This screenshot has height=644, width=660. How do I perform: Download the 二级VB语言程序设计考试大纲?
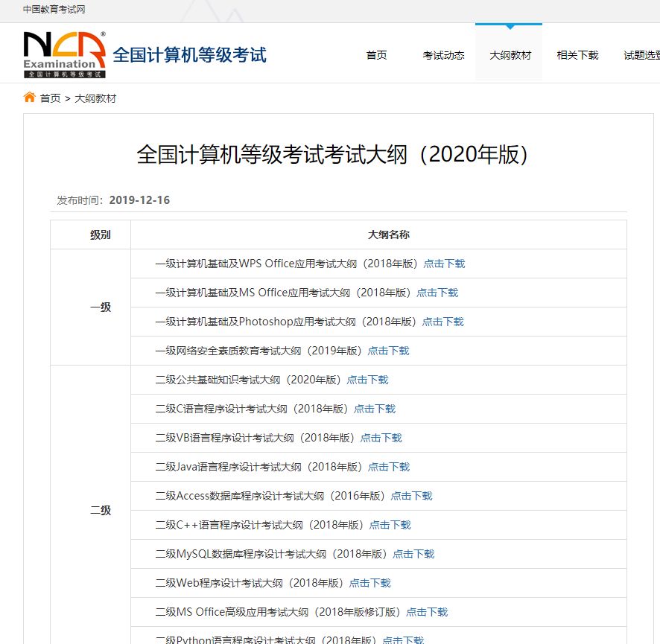coord(381,438)
